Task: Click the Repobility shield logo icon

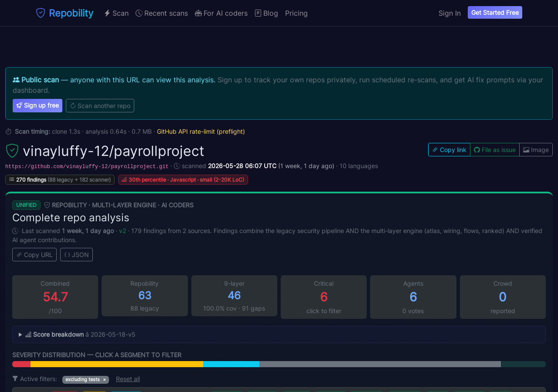Action: click(41, 13)
